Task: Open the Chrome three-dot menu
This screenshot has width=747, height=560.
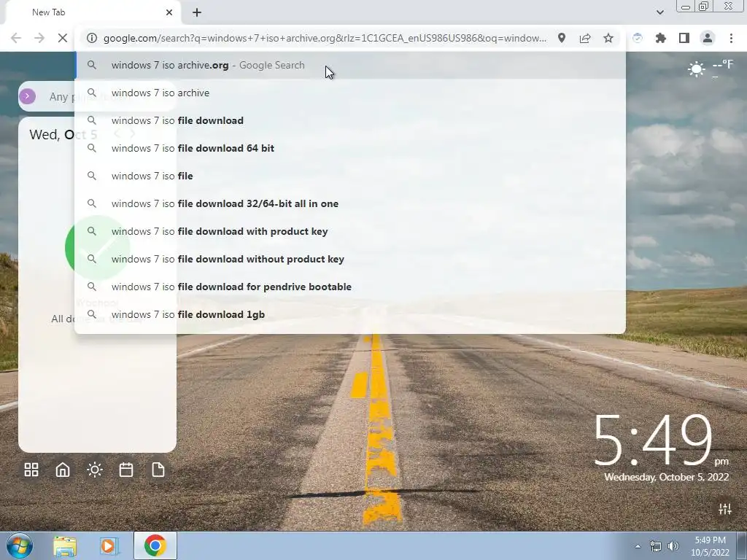Action: [731, 38]
